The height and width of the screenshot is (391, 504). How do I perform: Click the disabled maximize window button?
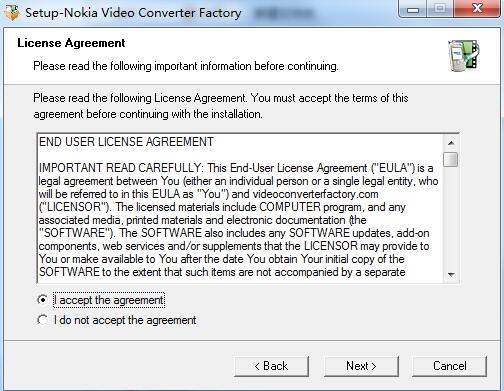tap(440, 9)
